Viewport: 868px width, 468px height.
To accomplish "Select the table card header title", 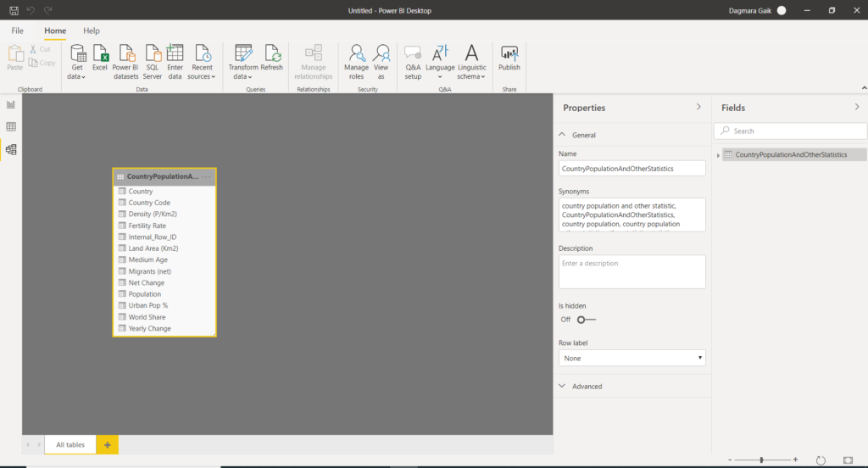I will point(162,176).
